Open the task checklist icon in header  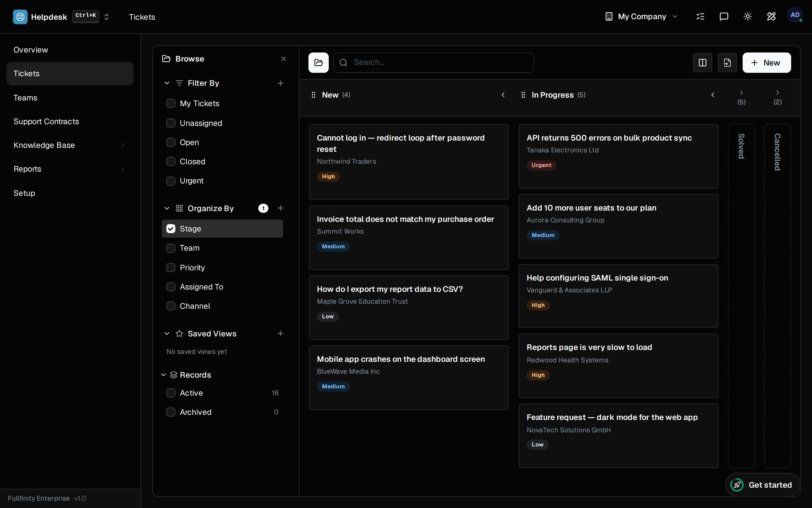tap(700, 16)
